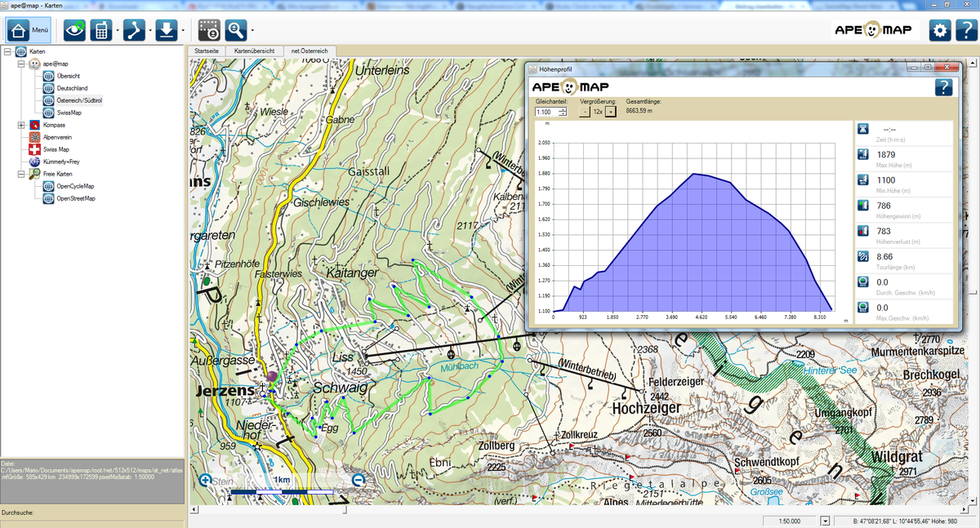Click the Max.Höhe value 1879
980x528 pixels.
click(x=886, y=154)
